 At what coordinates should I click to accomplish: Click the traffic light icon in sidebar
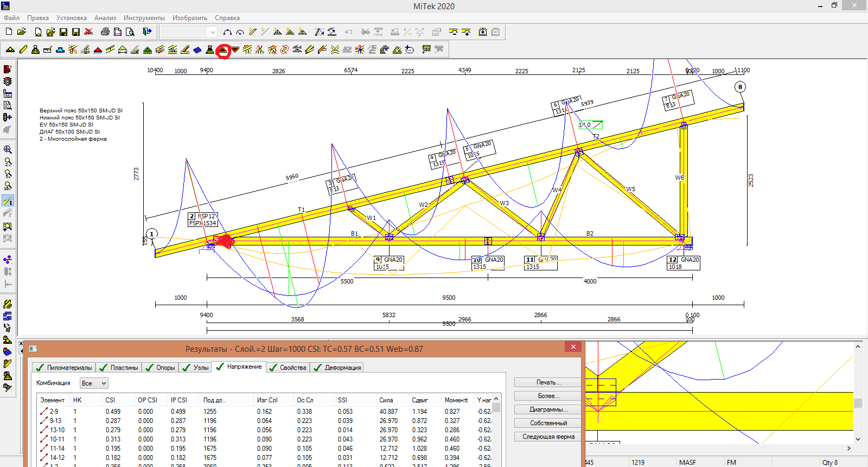tap(8, 81)
